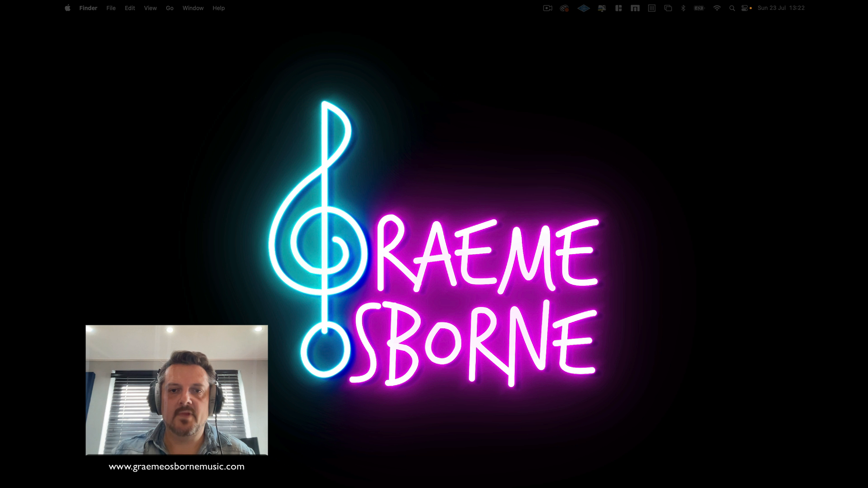The width and height of the screenshot is (868, 488).
Task: Click the bold M-shaped menu bar icon
Action: click(635, 8)
